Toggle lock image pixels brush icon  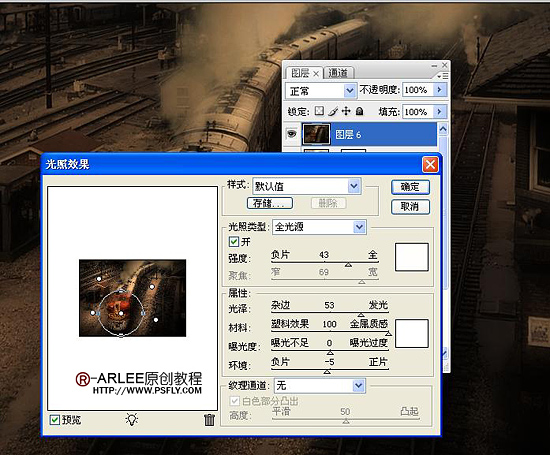[333, 111]
